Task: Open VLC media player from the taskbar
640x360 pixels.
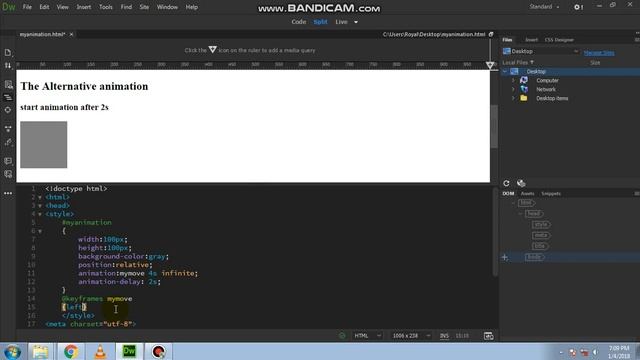Action: (x=100, y=351)
